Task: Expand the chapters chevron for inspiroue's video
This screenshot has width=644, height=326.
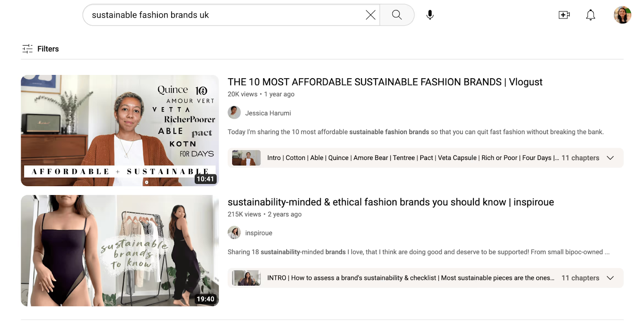Action: [610, 278]
